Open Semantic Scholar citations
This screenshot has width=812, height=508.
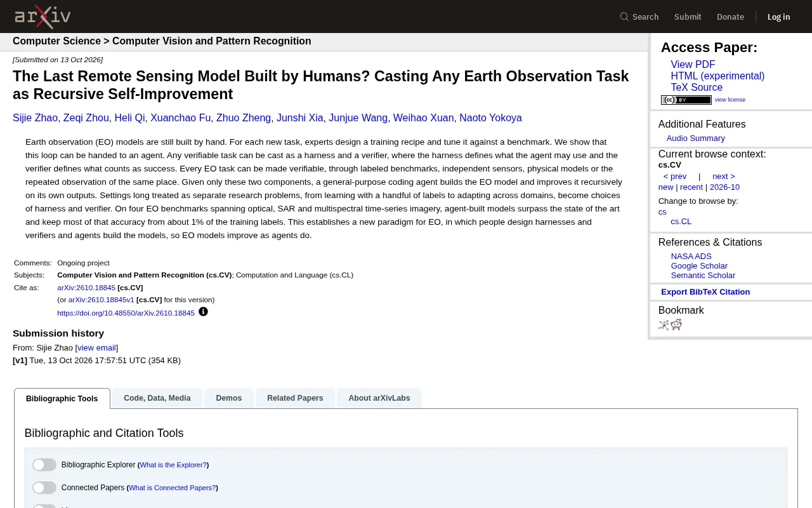703,276
